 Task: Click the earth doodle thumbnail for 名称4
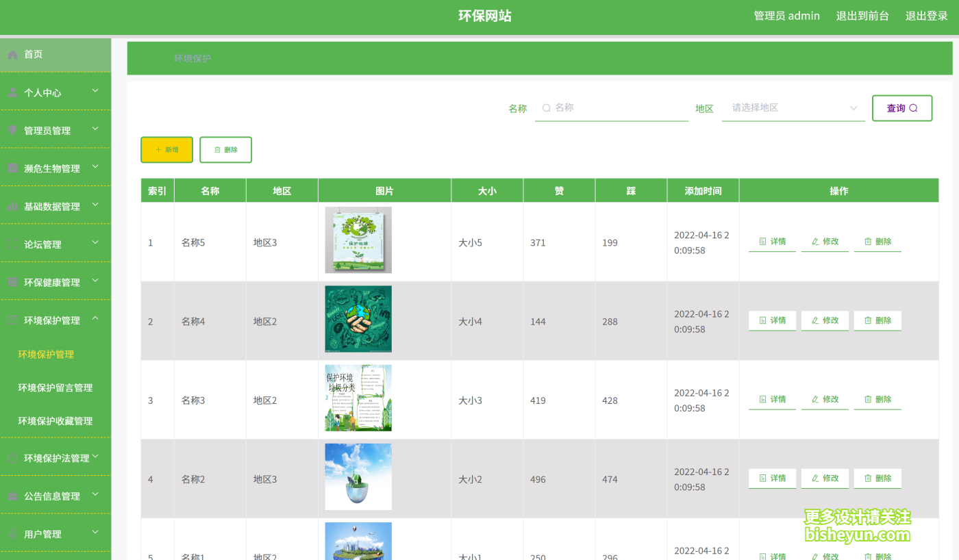tap(358, 319)
